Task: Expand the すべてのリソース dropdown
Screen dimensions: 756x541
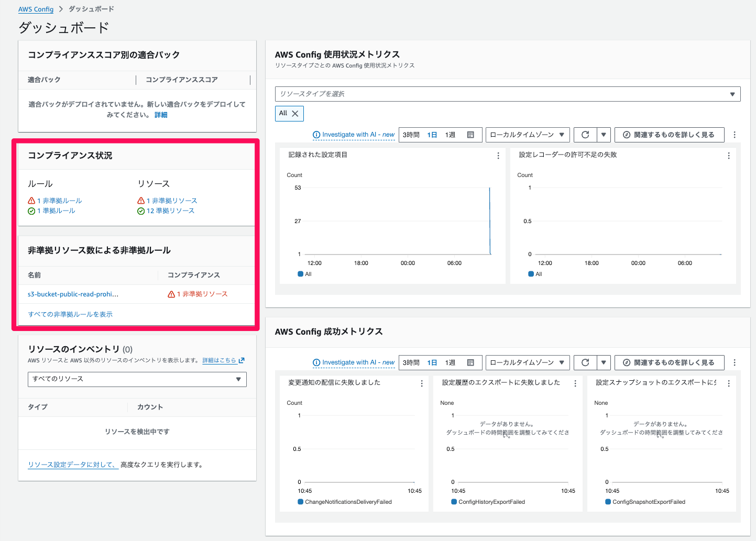Action: click(137, 379)
